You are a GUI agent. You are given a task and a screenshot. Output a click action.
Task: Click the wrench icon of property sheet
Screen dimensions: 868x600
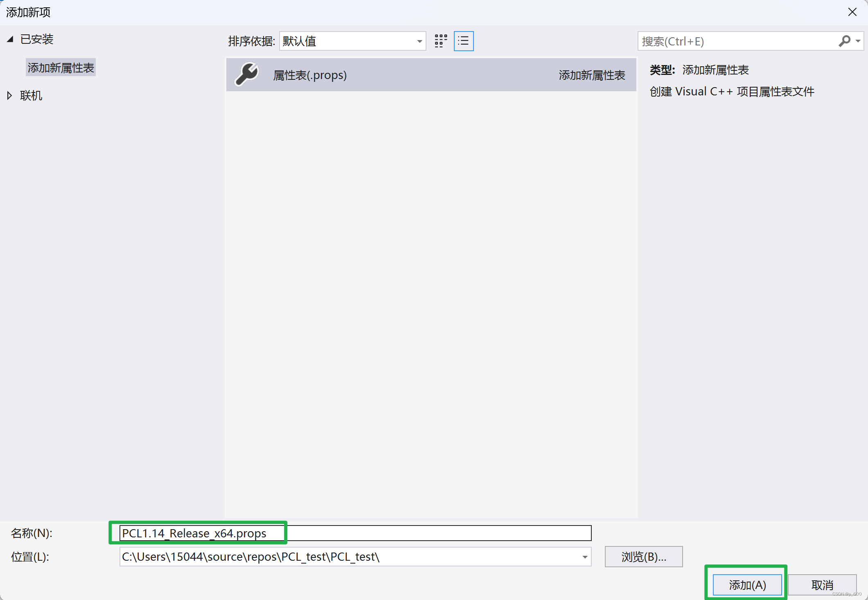pos(247,74)
